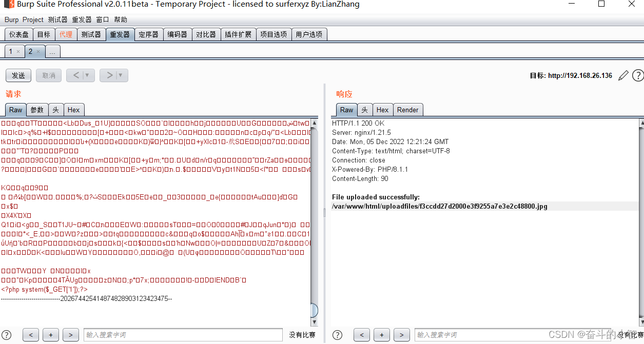Open the Project menu

tap(33, 19)
